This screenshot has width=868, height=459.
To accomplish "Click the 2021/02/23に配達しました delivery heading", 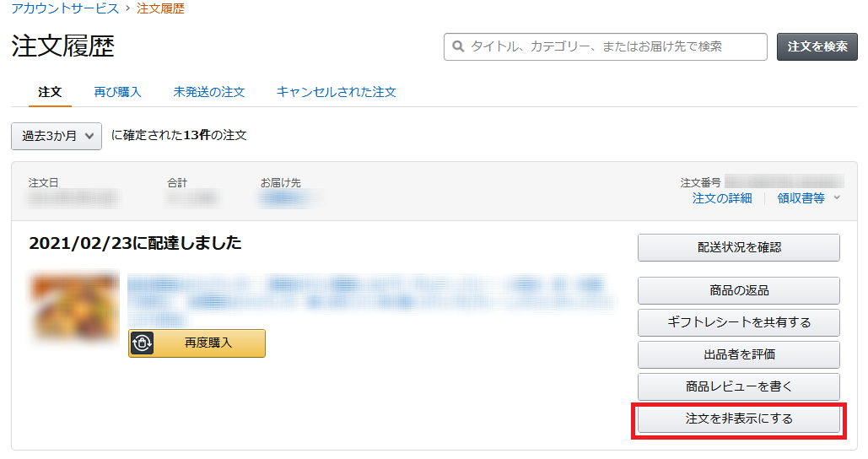I will pos(135,243).
